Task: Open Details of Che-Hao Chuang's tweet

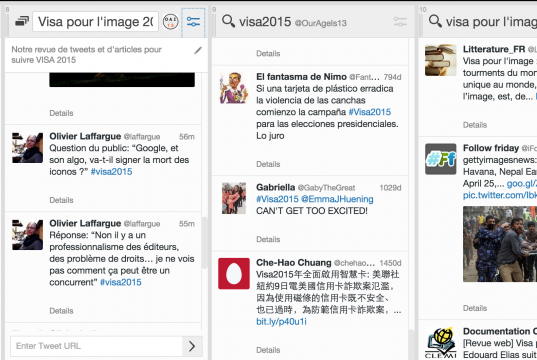Action: click(x=268, y=350)
